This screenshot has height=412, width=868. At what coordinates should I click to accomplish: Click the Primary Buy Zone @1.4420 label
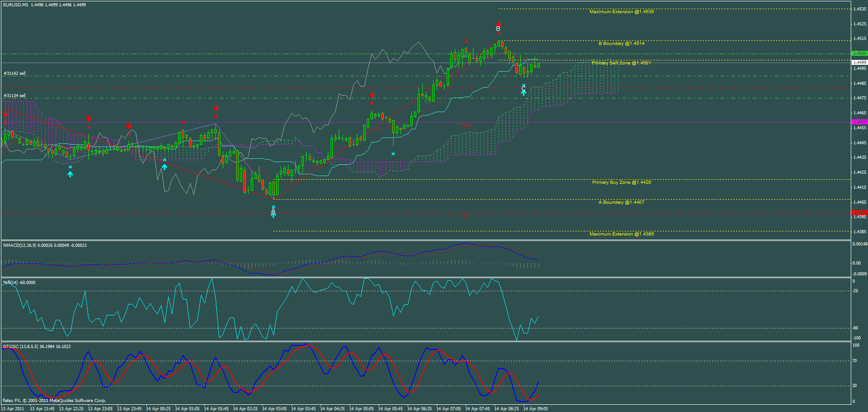[x=620, y=182]
